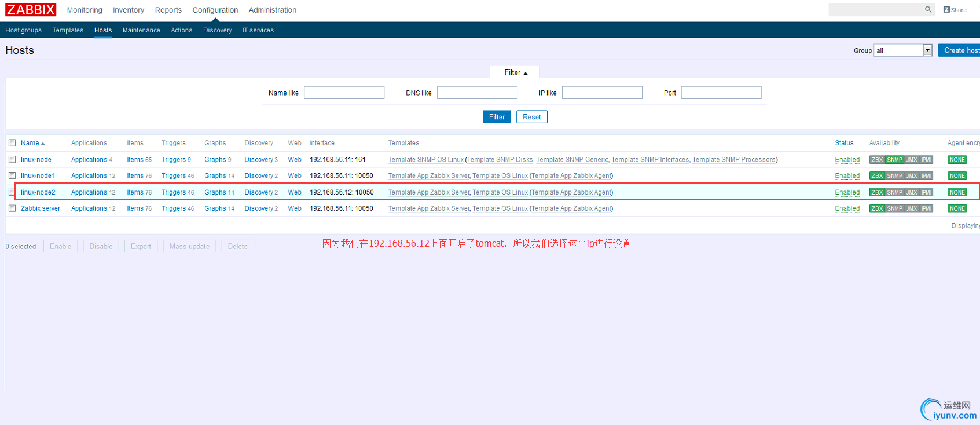Screen dimensions: 980x425
Task: Open Web scenarios for linux-node2
Action: [295, 192]
